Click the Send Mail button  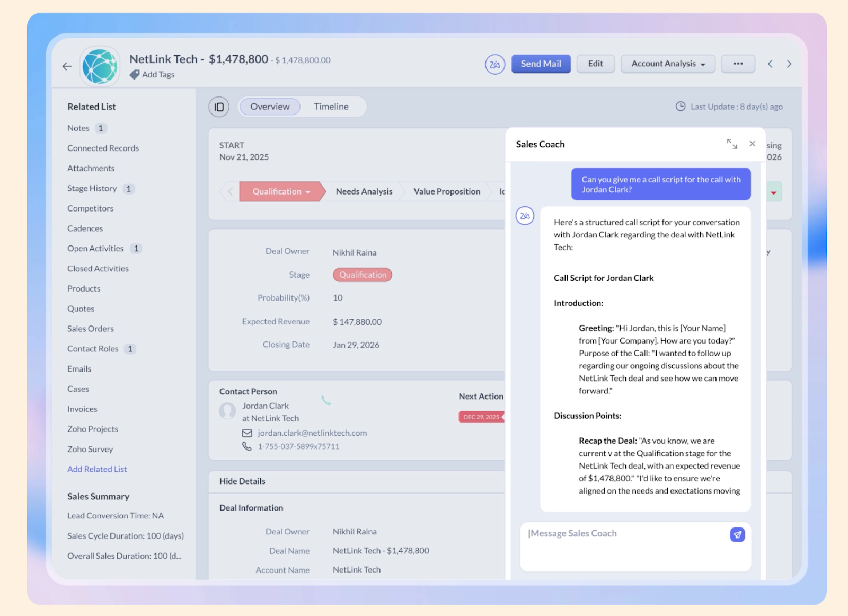click(x=541, y=64)
